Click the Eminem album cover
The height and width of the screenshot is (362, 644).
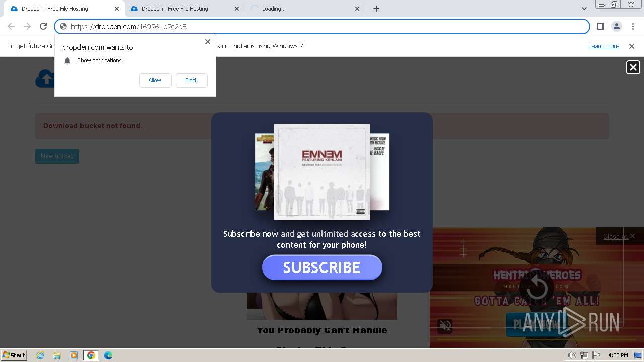(x=322, y=172)
